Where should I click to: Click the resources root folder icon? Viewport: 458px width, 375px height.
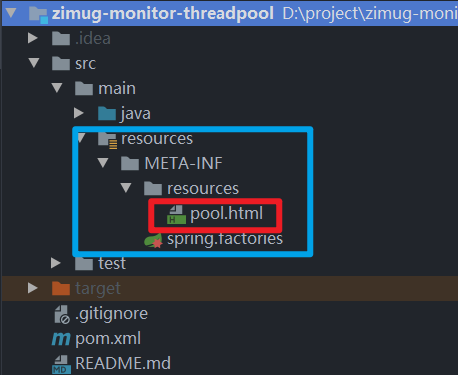[x=107, y=140]
